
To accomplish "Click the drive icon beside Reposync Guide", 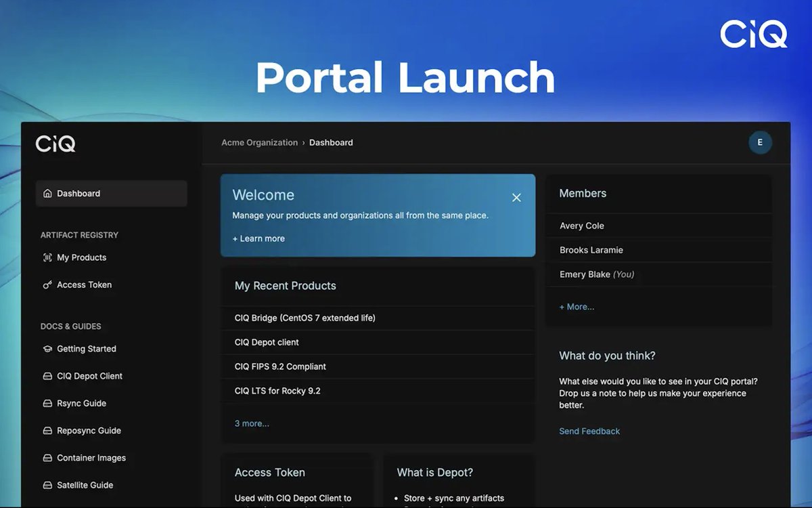I will click(x=47, y=431).
